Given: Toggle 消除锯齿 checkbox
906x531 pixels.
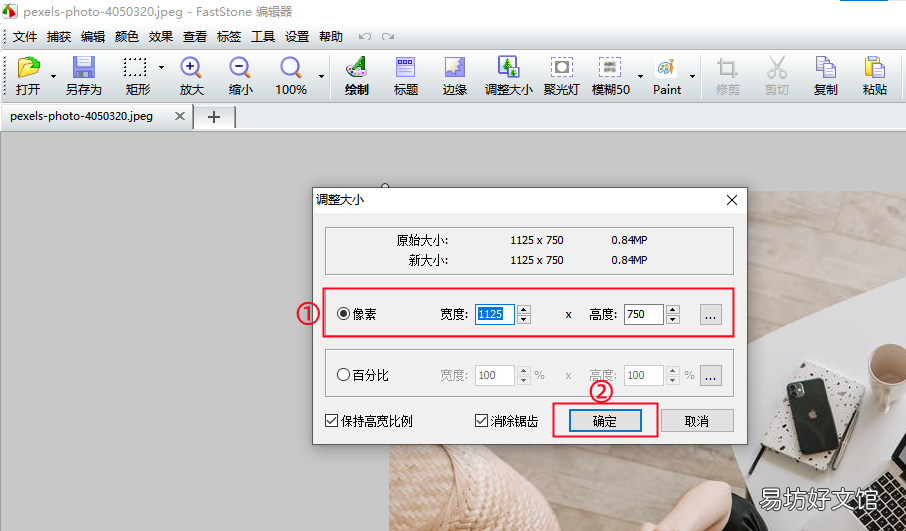Looking at the screenshot, I should tap(481, 421).
